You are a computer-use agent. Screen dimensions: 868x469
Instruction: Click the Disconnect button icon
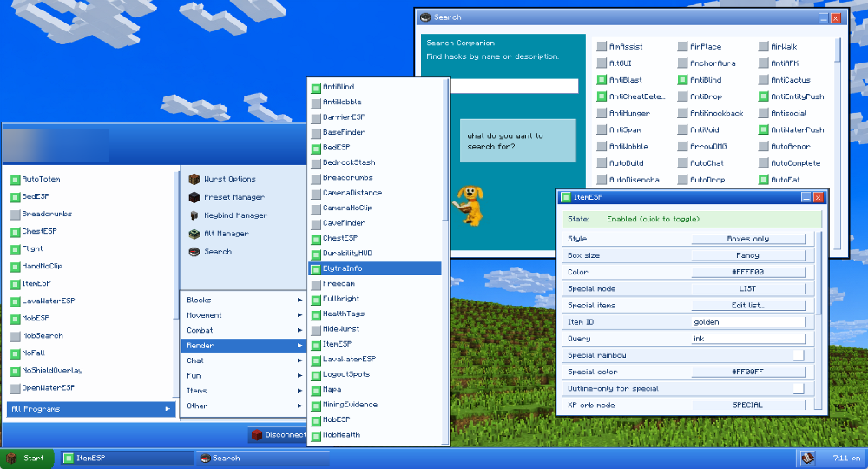(x=256, y=434)
